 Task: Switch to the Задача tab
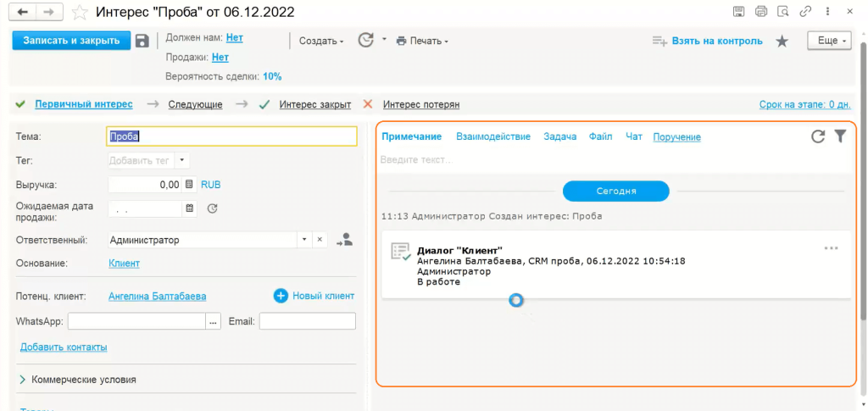pyautogui.click(x=559, y=136)
